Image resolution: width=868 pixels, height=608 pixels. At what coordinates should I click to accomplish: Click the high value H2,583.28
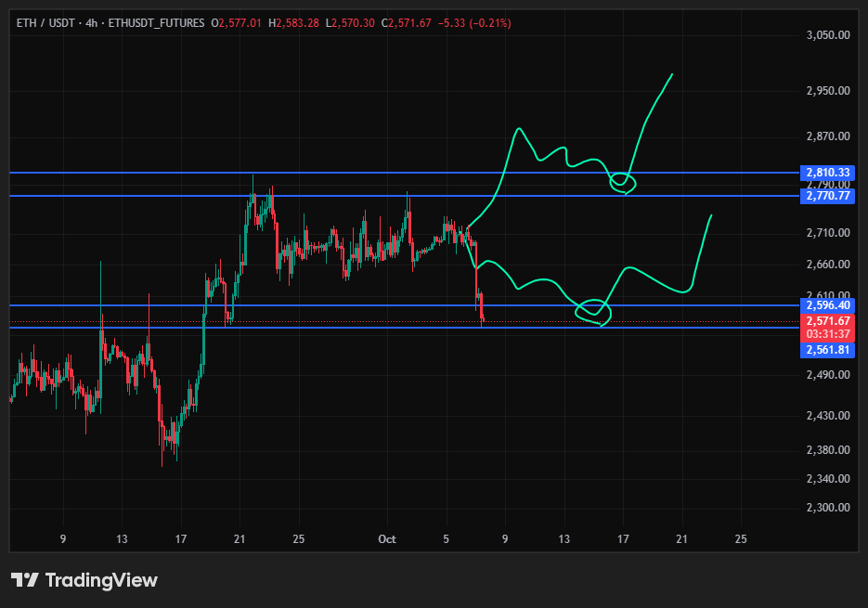[293, 23]
